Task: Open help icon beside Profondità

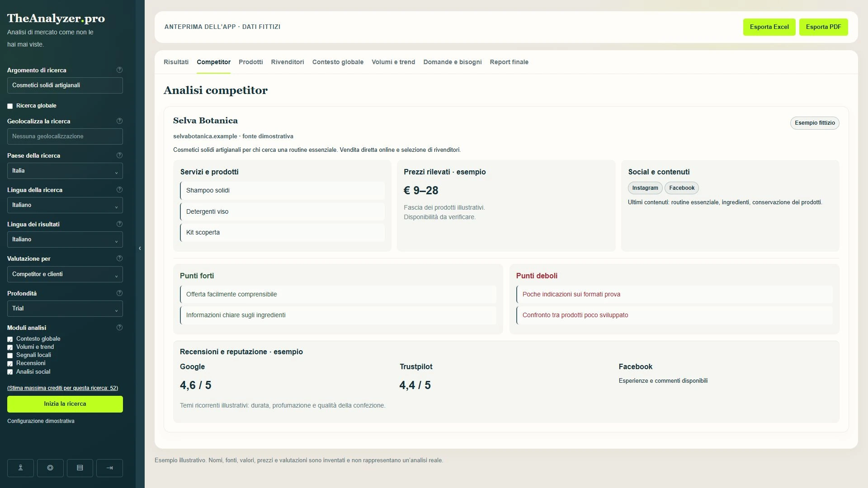Action: click(119, 293)
